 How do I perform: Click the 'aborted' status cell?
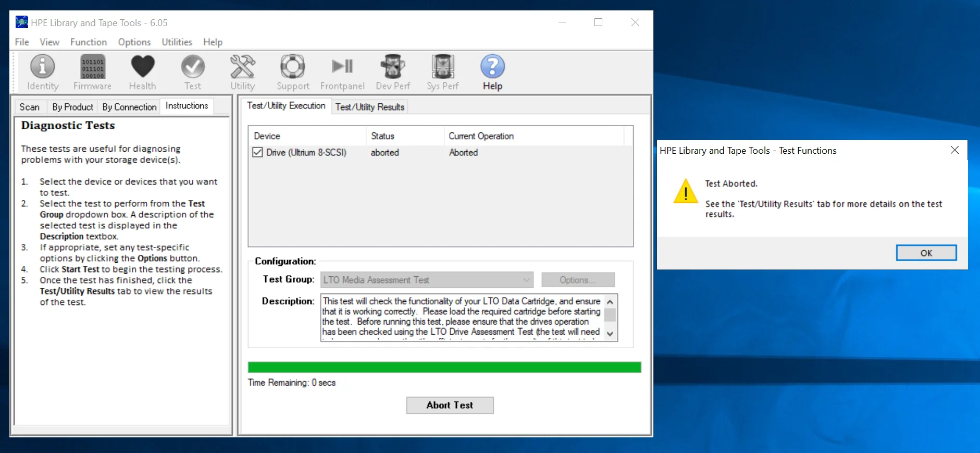(x=385, y=152)
